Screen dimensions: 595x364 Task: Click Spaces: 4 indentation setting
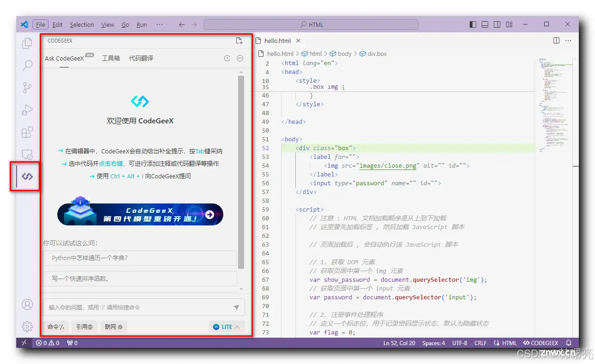[434, 343]
